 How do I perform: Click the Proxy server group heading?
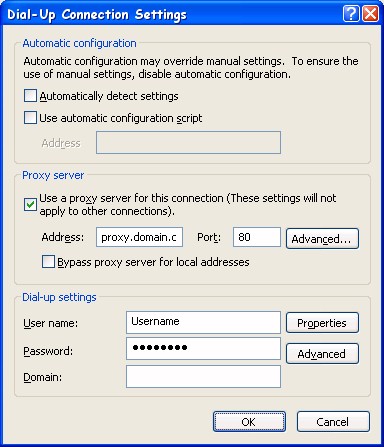[x=53, y=175]
